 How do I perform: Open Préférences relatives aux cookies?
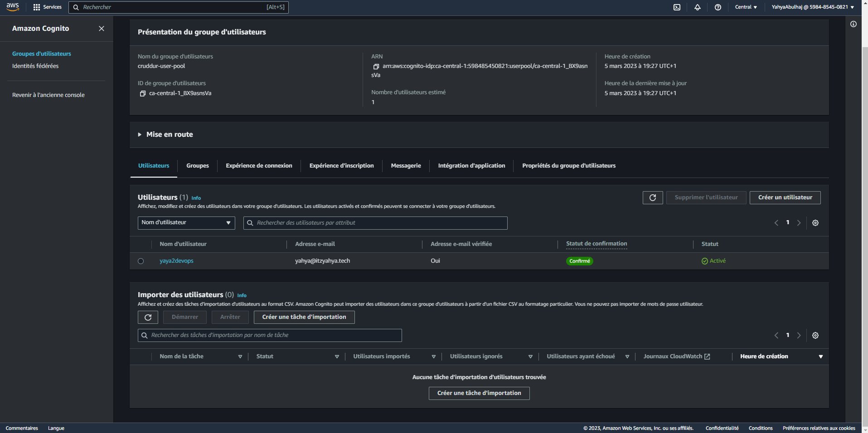pos(819,428)
